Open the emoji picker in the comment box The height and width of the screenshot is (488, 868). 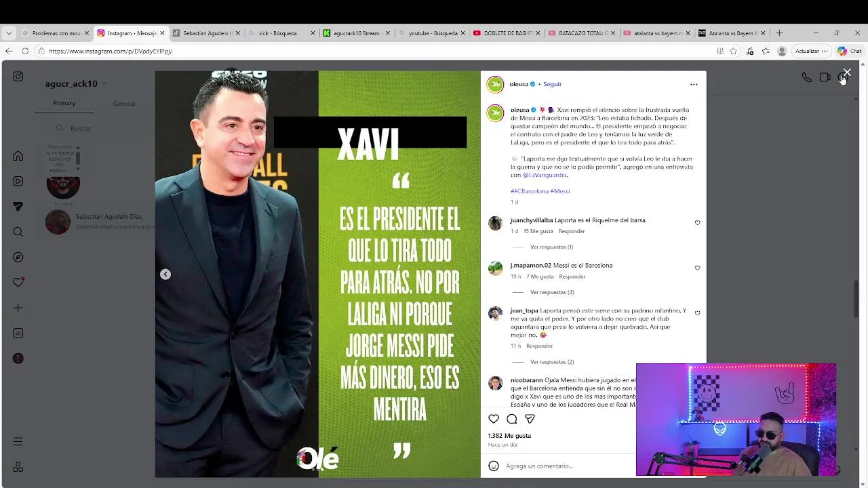[x=494, y=466]
